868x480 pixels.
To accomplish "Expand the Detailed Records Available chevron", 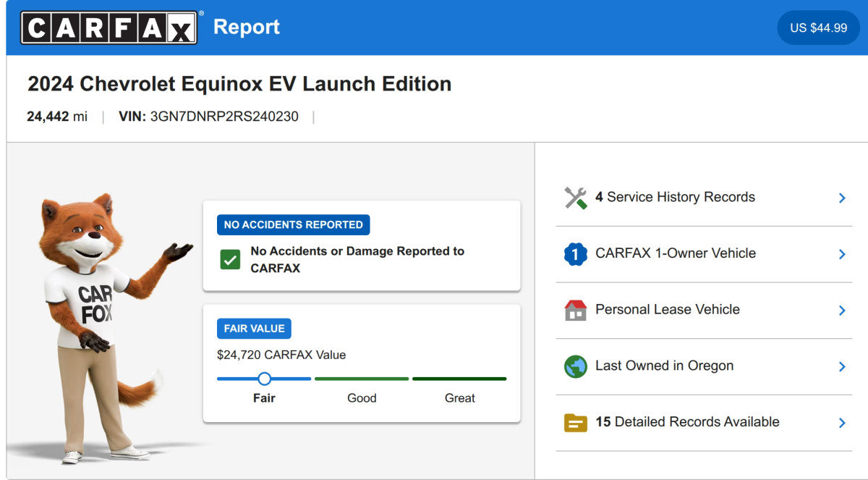I will click(x=842, y=422).
